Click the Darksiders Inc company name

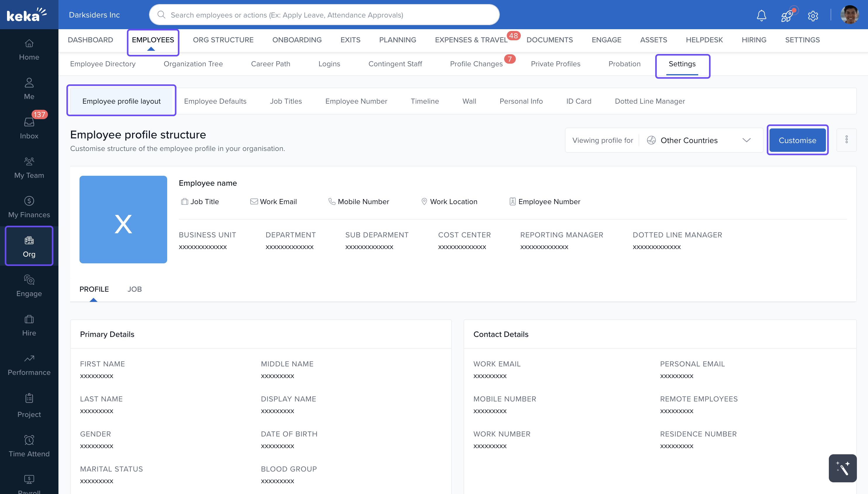pyautogui.click(x=94, y=15)
